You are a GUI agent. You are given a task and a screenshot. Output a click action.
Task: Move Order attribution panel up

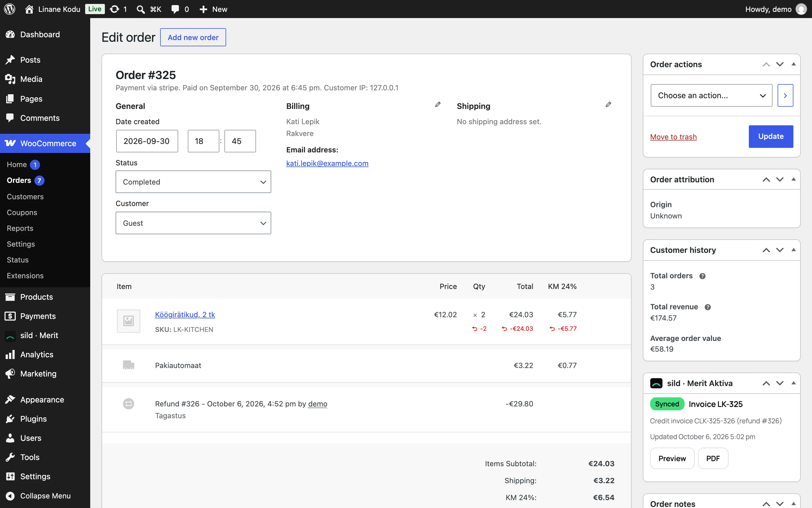[x=766, y=179]
